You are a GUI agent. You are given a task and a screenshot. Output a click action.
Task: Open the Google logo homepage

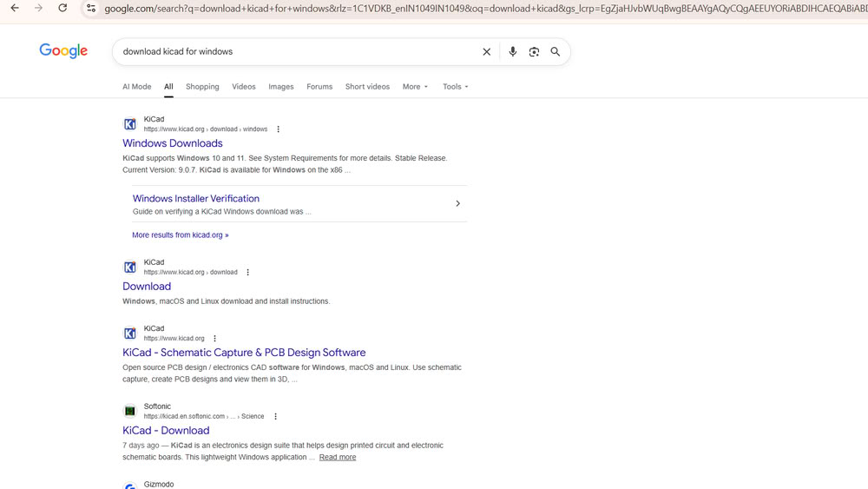click(63, 51)
